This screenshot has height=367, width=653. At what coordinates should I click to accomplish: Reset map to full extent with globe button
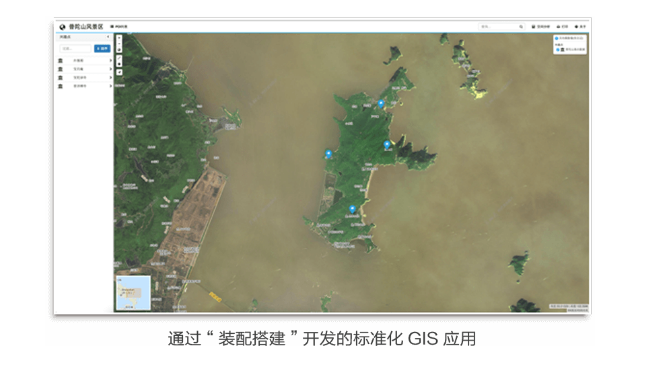[119, 50]
